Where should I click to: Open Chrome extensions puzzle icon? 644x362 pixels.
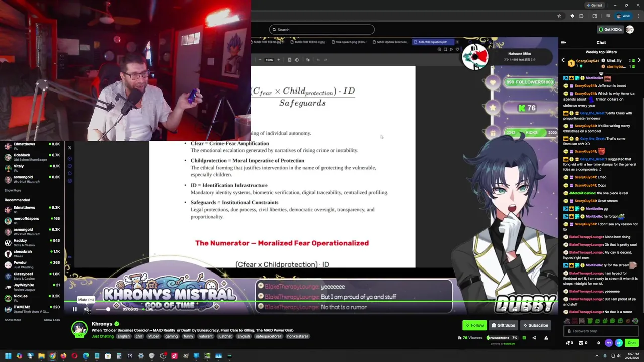tap(581, 16)
